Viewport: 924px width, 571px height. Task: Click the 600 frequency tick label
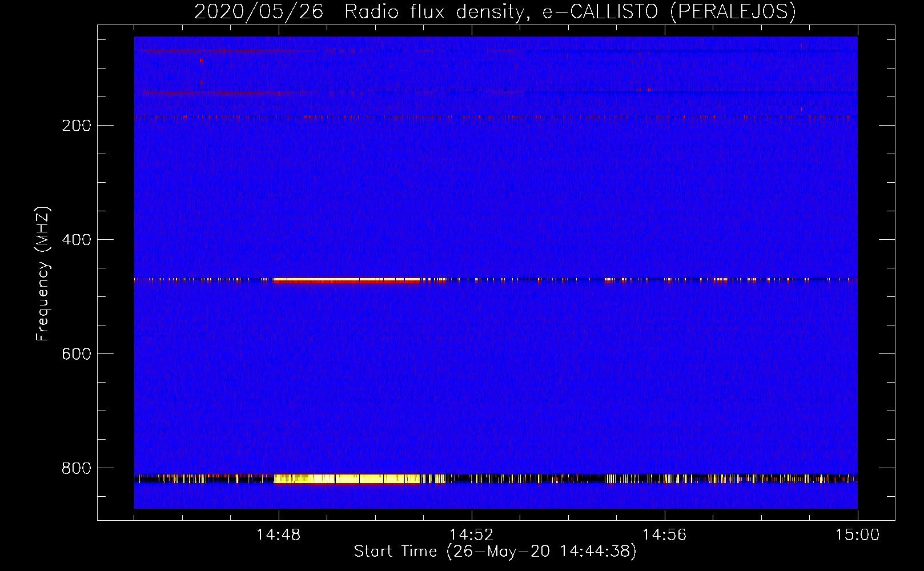77,354
